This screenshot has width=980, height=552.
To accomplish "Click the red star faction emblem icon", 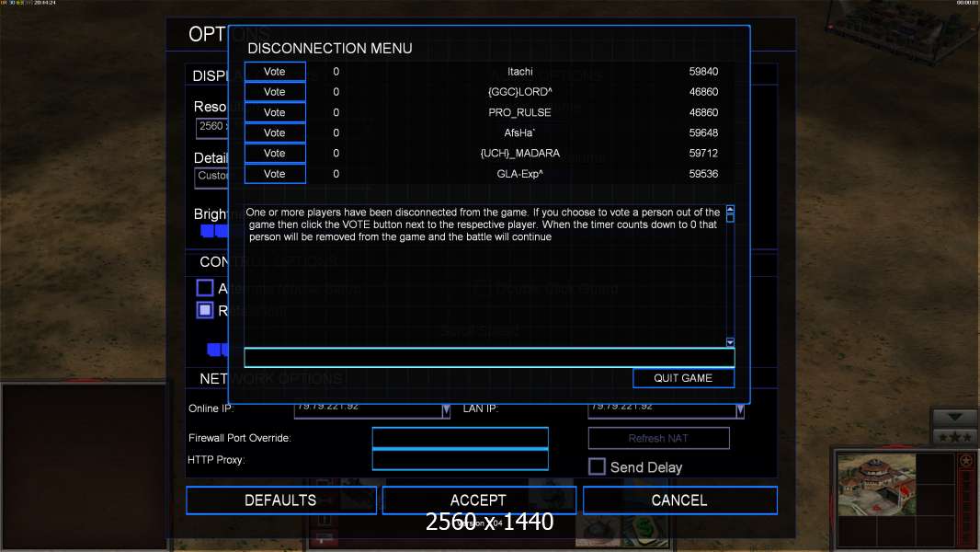I will click(965, 461).
